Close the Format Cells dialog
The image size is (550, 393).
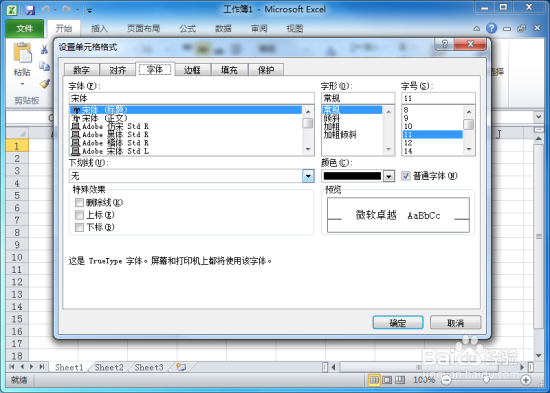coord(470,44)
